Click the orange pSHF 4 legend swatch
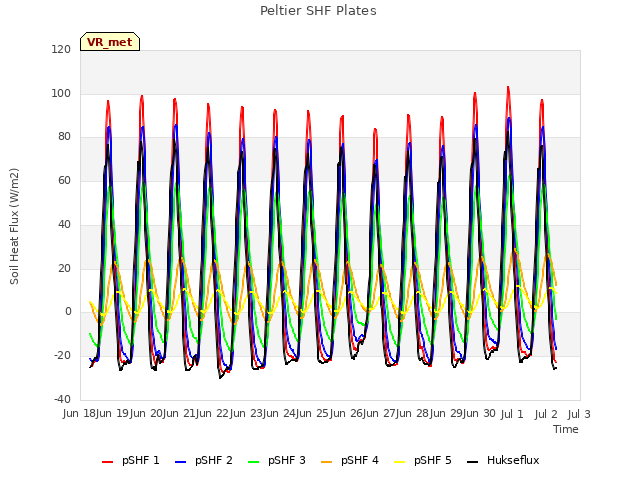Screen dimensions: 640x480 click(327, 462)
